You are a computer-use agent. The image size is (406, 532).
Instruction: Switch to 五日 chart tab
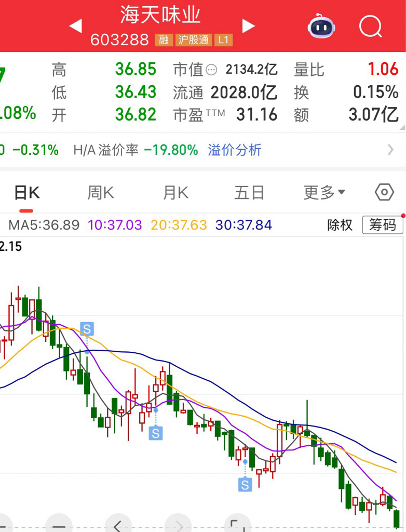(x=249, y=193)
